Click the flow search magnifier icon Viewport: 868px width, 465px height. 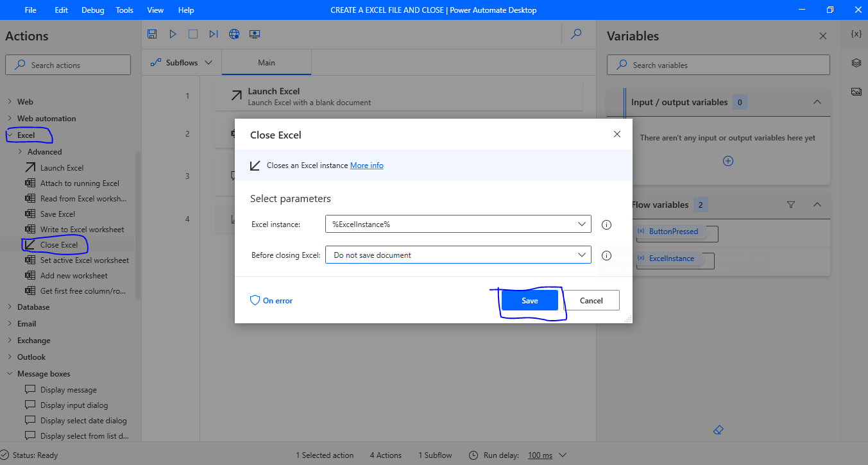(x=576, y=34)
